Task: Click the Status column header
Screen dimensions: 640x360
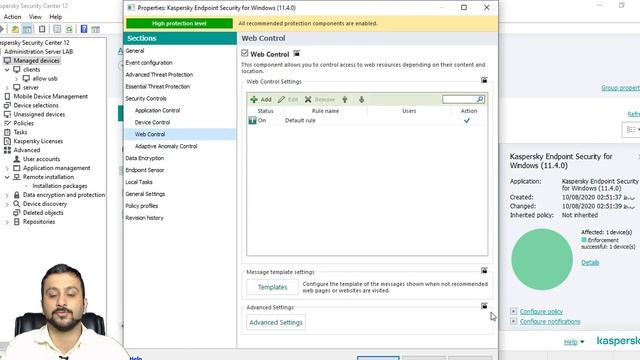Action: click(x=265, y=111)
